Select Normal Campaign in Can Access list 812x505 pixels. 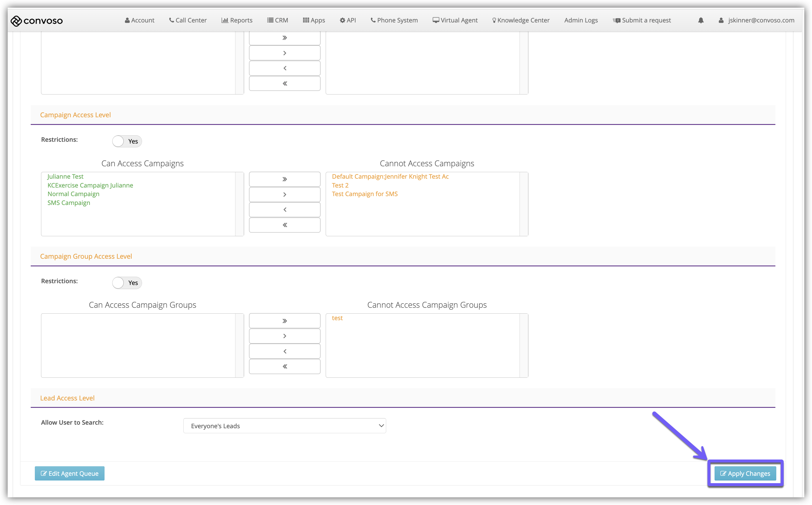pos(74,194)
